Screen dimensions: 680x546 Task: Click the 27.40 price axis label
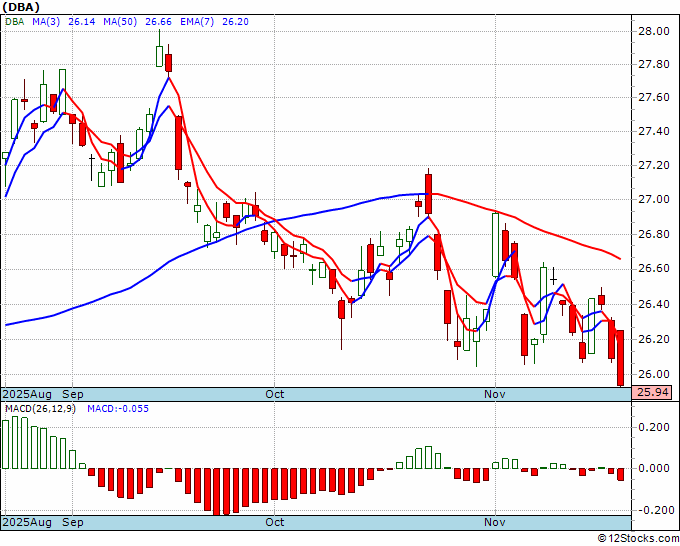[x=653, y=131]
